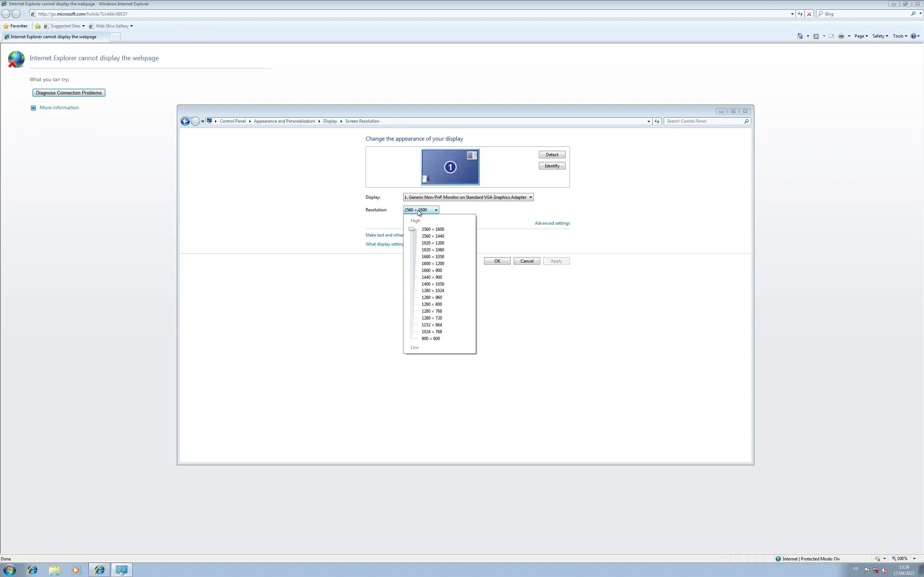Viewport: 924px width, 577px height.
Task: Click the Identify button
Action: pyautogui.click(x=552, y=166)
